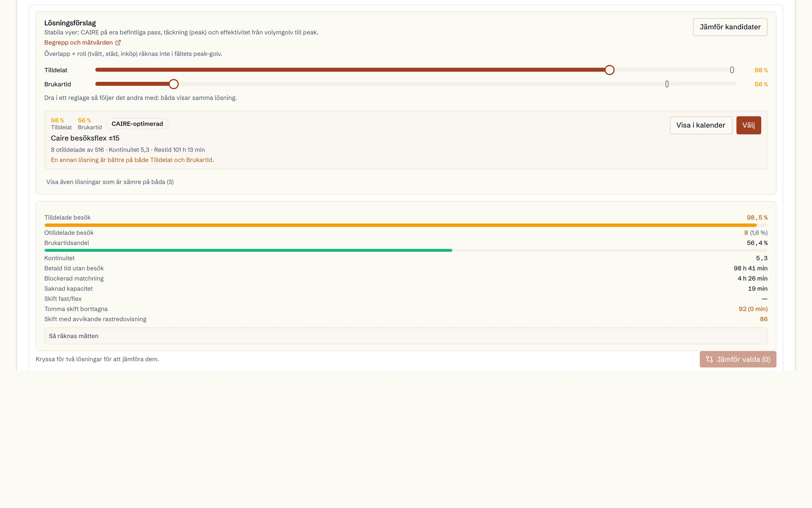
Task: Expand the Så räknas måtten section
Action: point(406,336)
